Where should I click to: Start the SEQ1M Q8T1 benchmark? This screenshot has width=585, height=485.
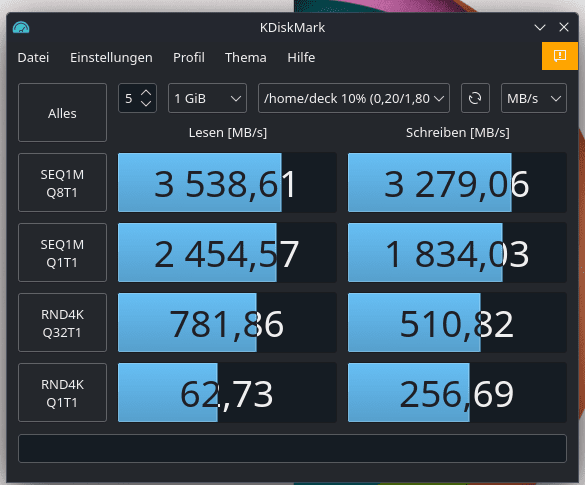tap(62, 183)
